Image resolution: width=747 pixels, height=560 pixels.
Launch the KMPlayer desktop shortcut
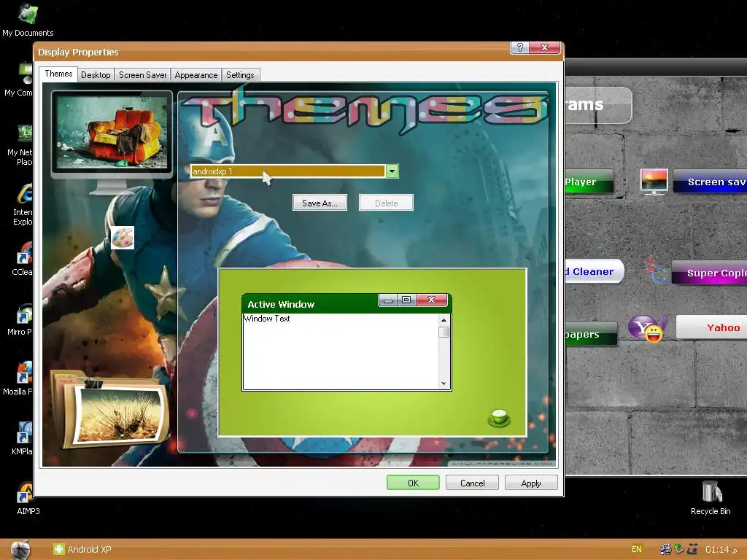23,438
